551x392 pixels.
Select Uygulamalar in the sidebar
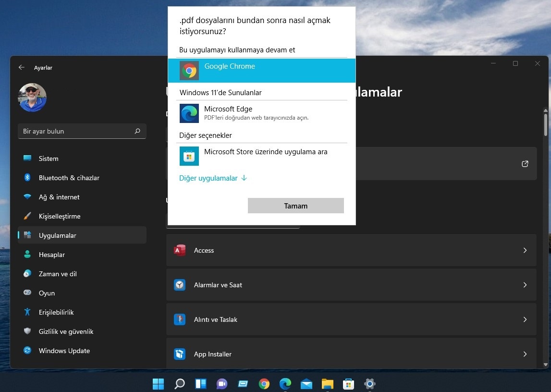pyautogui.click(x=82, y=235)
